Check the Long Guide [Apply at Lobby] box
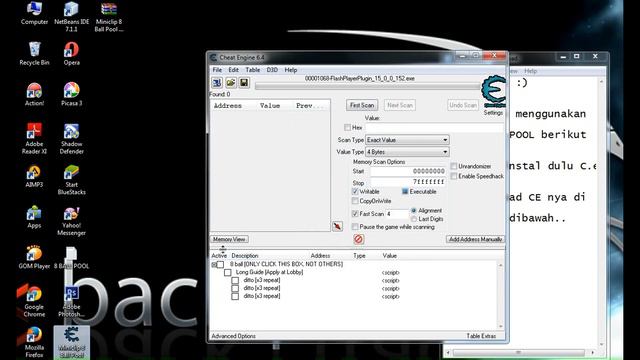640x360 pixels. pos(228,272)
